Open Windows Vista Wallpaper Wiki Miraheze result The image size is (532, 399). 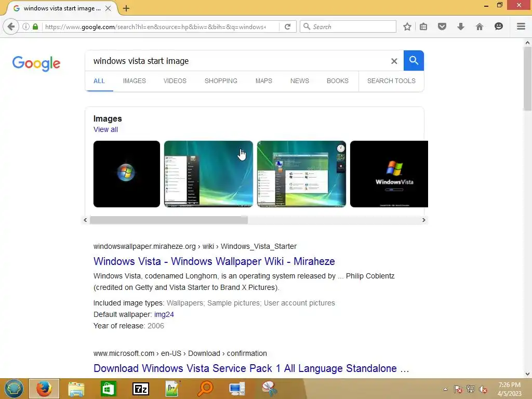214,261
